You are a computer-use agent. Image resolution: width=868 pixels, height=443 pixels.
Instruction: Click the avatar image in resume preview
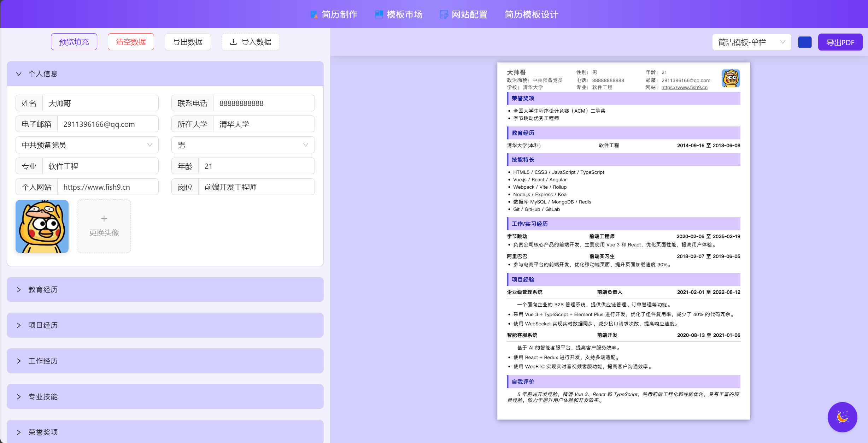(731, 78)
